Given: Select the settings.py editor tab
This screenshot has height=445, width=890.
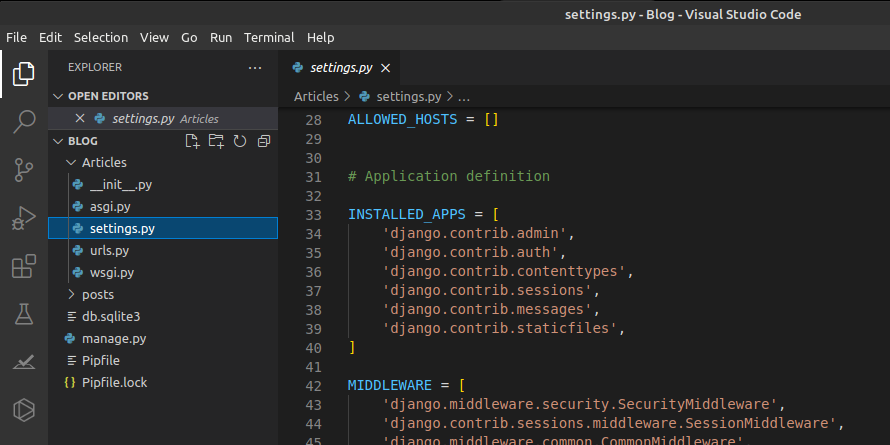Looking at the screenshot, I should click(339, 68).
